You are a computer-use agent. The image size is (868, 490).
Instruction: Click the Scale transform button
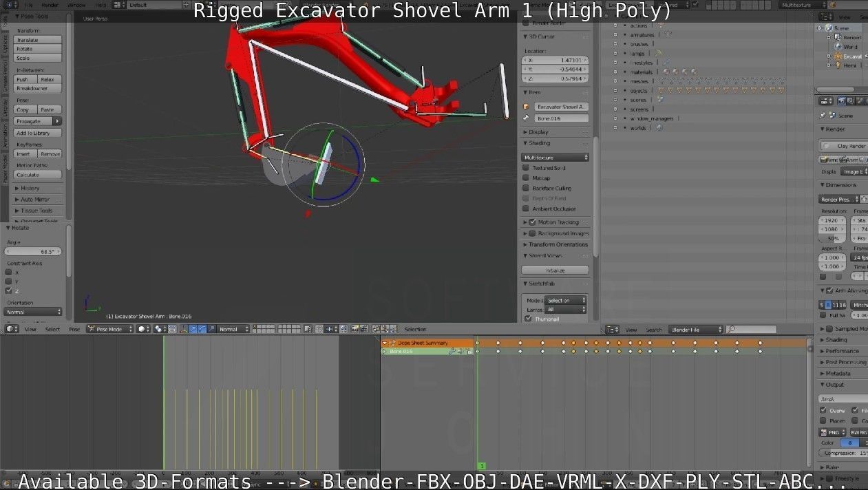pos(38,58)
